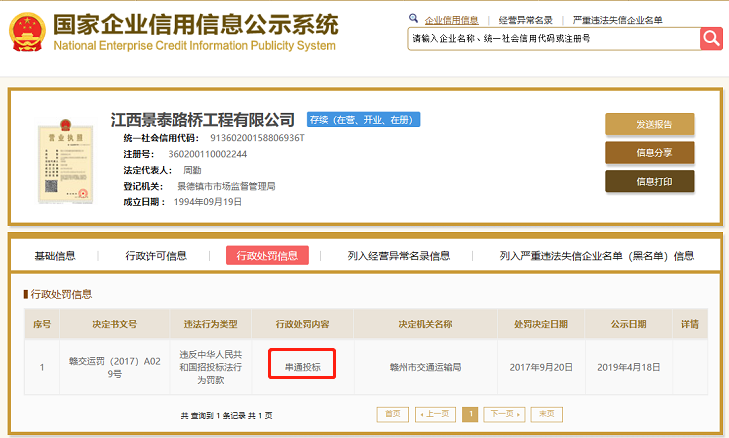Click the 违法行为类型 column header
Image resolution: width=729 pixels, height=438 pixels.
click(x=211, y=324)
